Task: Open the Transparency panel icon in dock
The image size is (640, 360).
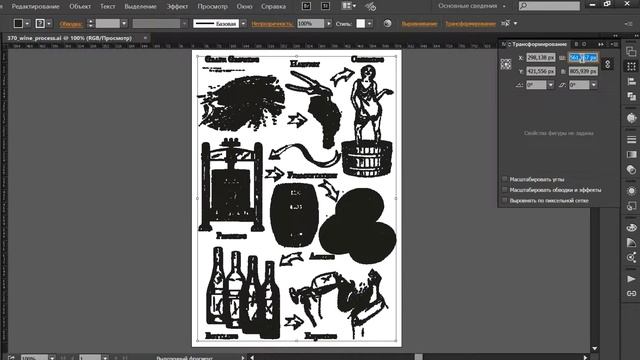Action: pos(631,170)
